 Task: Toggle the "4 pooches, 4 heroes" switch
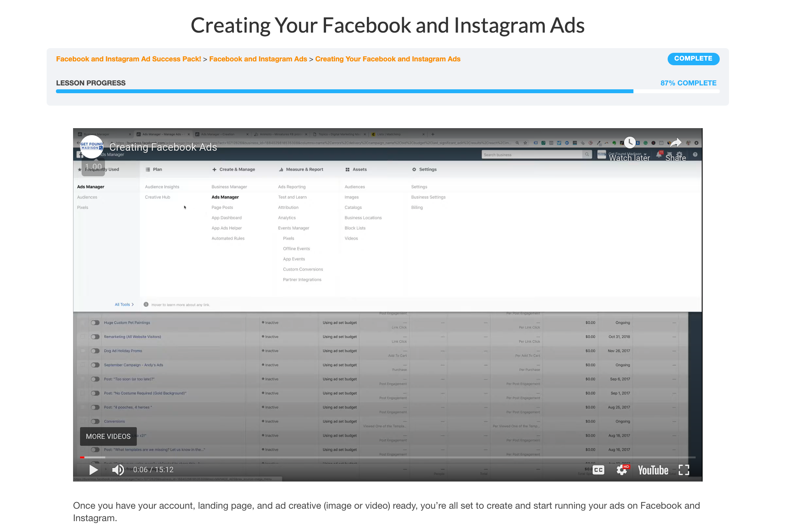click(x=95, y=407)
